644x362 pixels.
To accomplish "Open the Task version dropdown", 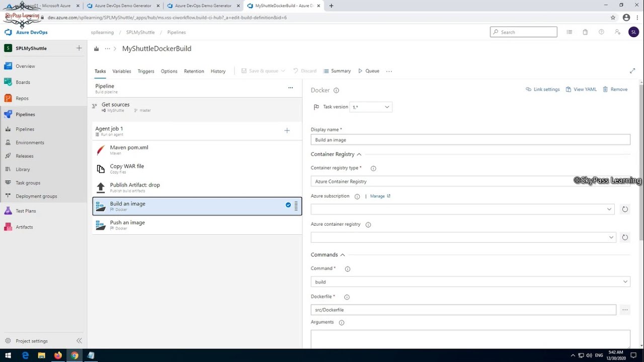I will (371, 107).
